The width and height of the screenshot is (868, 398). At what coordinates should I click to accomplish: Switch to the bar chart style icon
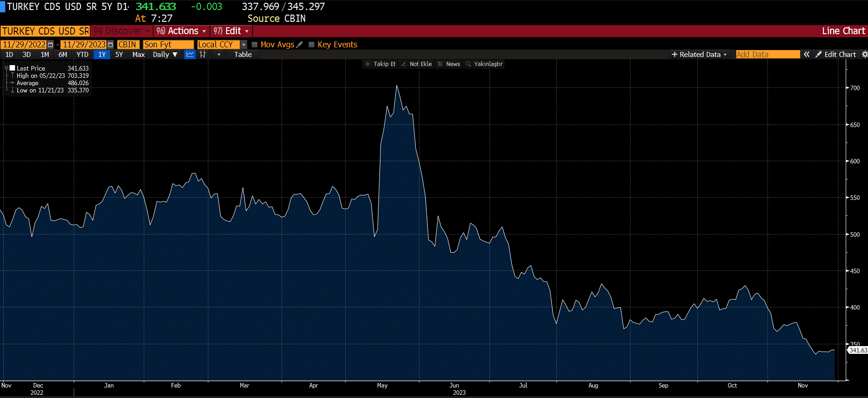coord(203,55)
